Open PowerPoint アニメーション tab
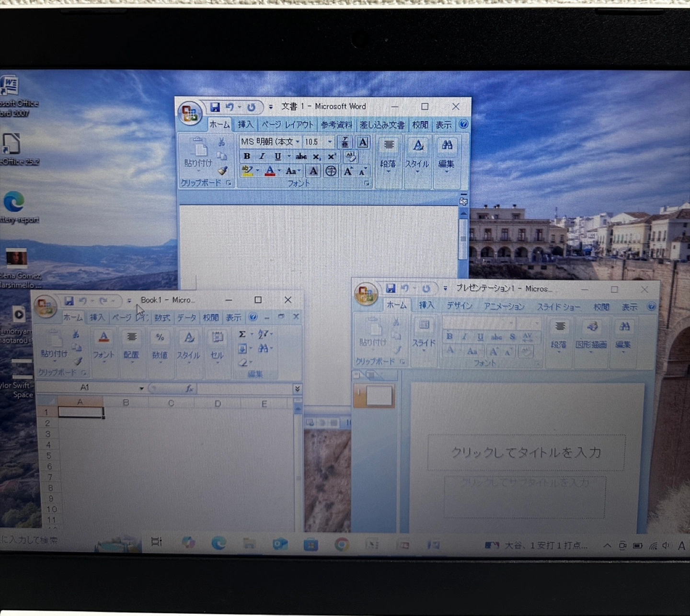The width and height of the screenshot is (690, 616). (504, 307)
